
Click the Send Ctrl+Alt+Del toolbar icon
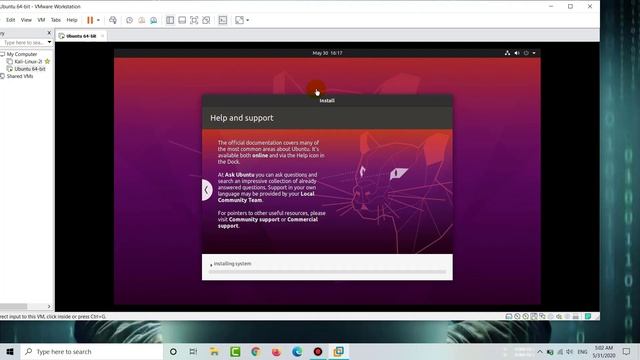(x=113, y=20)
